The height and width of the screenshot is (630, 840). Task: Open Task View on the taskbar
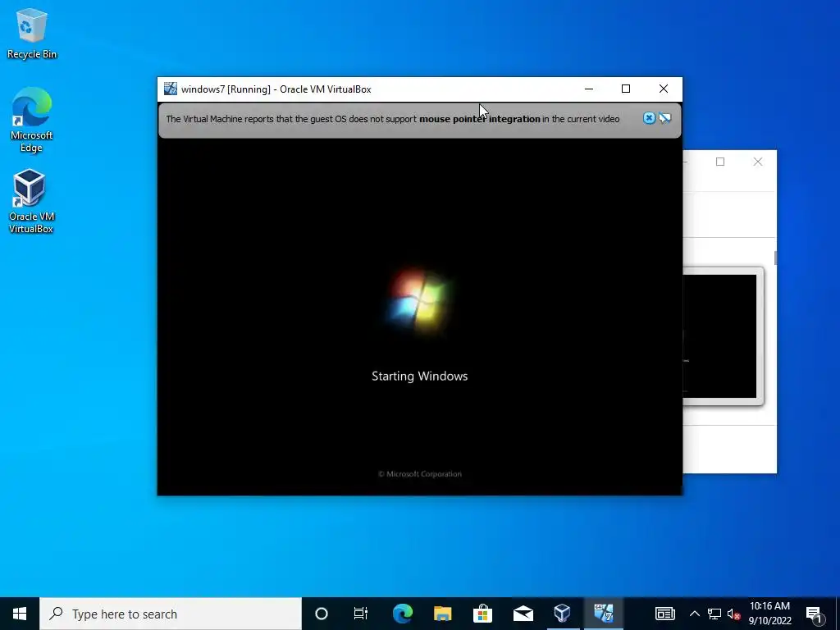click(x=361, y=614)
